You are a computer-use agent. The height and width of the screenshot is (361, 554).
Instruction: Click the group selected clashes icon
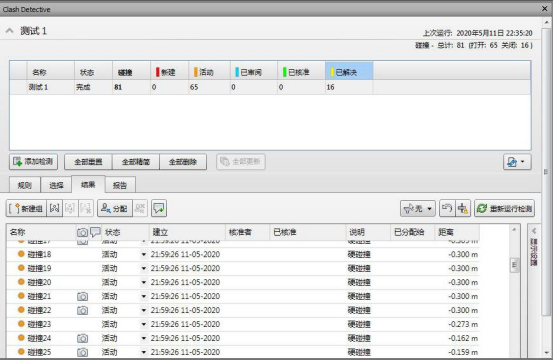(54, 208)
